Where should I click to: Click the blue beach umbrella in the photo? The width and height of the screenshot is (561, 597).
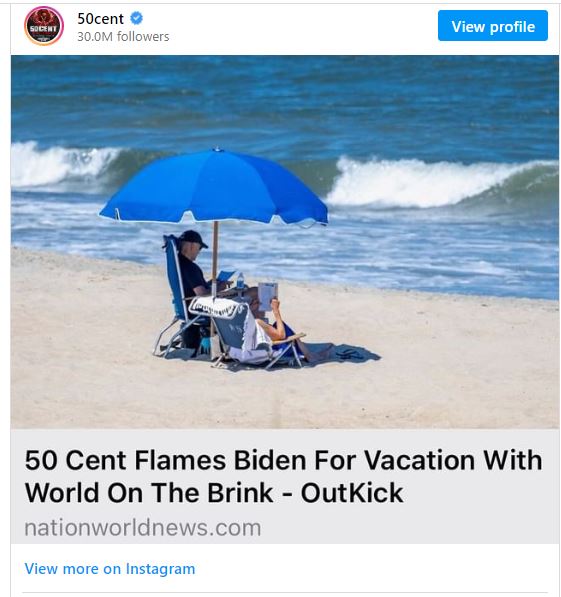click(x=214, y=189)
